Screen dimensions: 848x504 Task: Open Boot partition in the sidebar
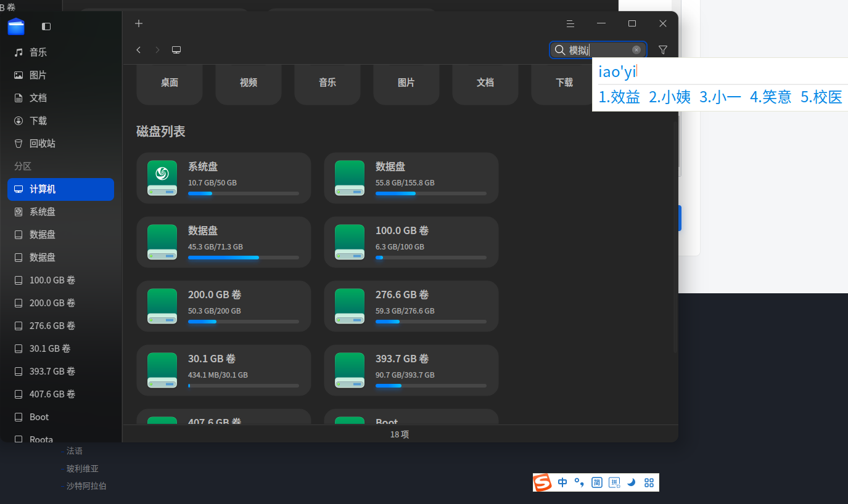pos(61,417)
